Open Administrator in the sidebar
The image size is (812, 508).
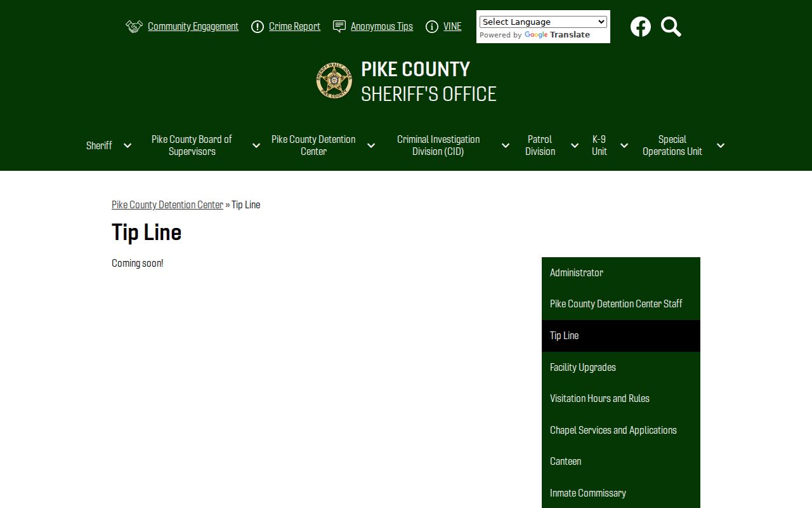[x=621, y=272]
